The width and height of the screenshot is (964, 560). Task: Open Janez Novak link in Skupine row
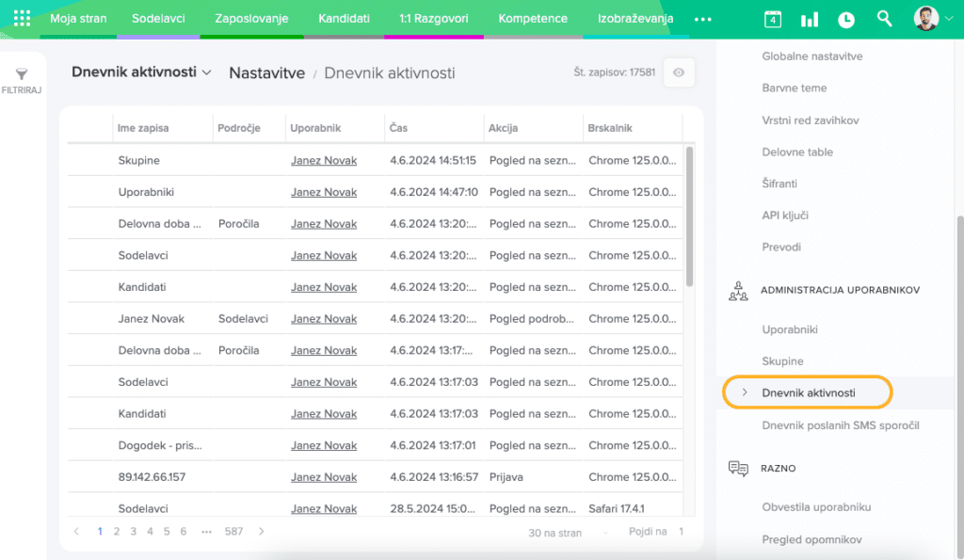point(324,161)
